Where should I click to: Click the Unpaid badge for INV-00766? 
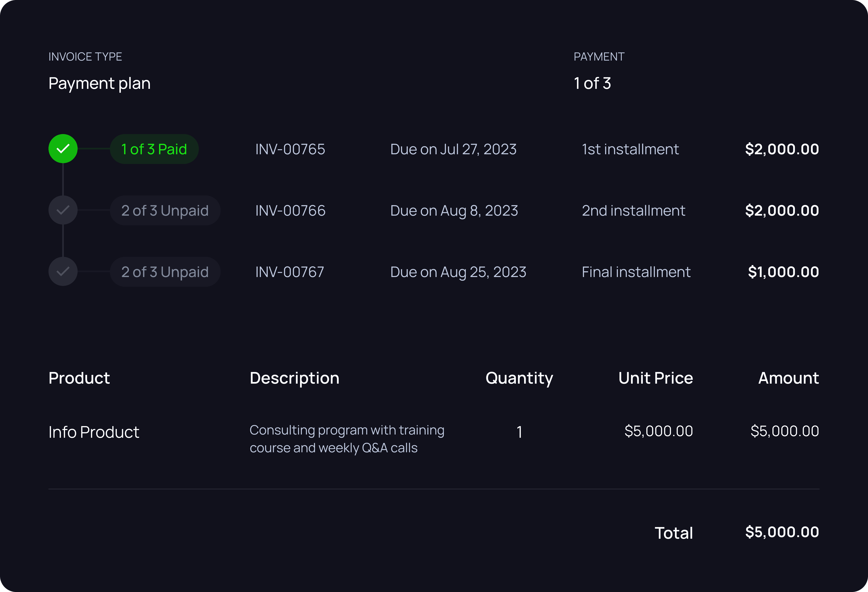coord(165,211)
